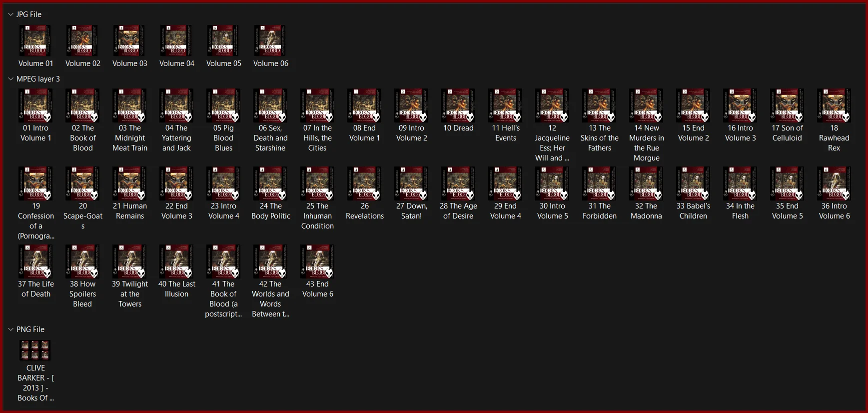The width and height of the screenshot is (868, 413).
Task: Click the '32 The Madonna' file name
Action: [646, 211]
